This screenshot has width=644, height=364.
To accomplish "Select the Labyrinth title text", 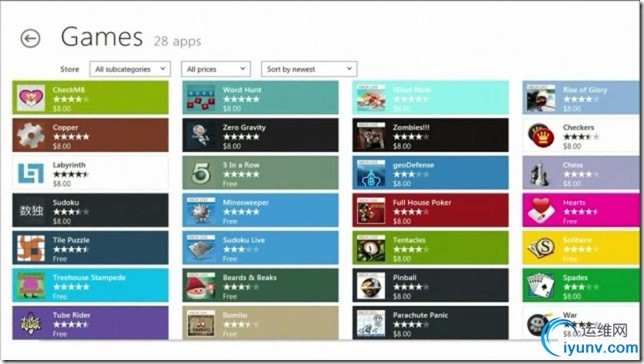I will point(69,165).
